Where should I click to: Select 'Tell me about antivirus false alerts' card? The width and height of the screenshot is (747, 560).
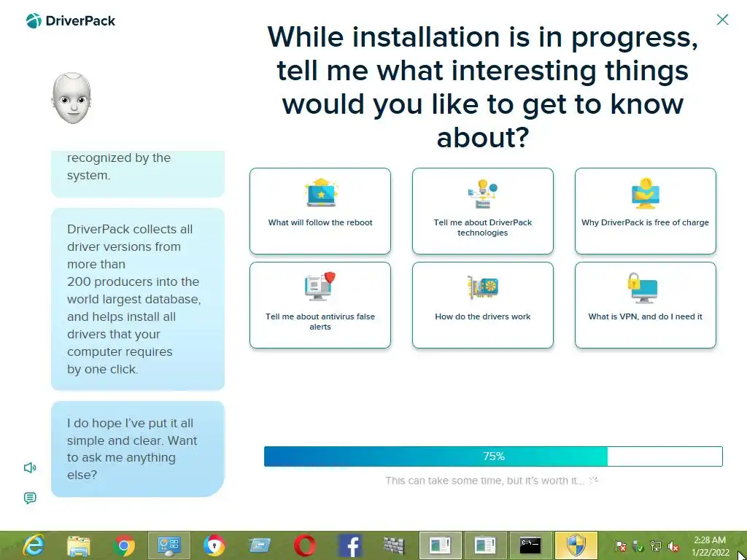(320, 306)
